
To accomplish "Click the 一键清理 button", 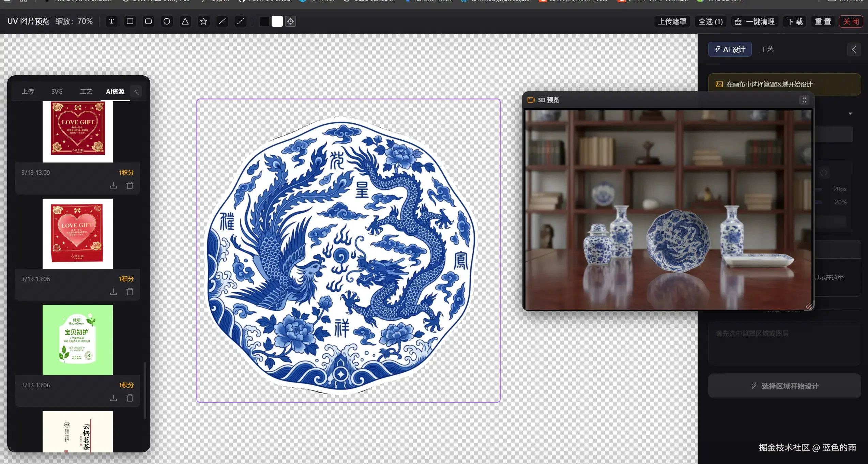I will click(x=755, y=21).
